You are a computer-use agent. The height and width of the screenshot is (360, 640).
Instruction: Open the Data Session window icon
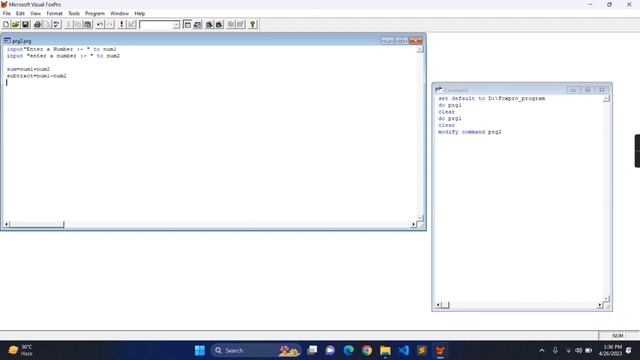(198, 24)
